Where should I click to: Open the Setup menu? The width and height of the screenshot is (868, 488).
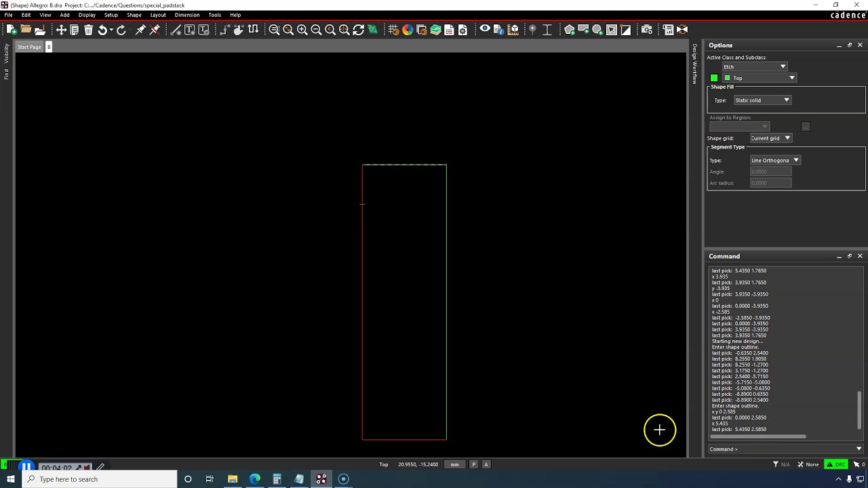pos(111,15)
